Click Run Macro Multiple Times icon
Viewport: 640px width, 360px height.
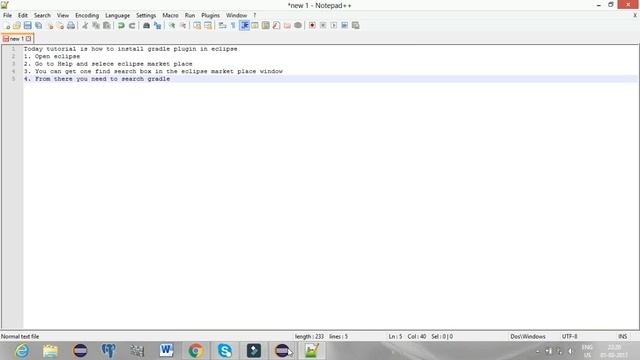coord(344,26)
